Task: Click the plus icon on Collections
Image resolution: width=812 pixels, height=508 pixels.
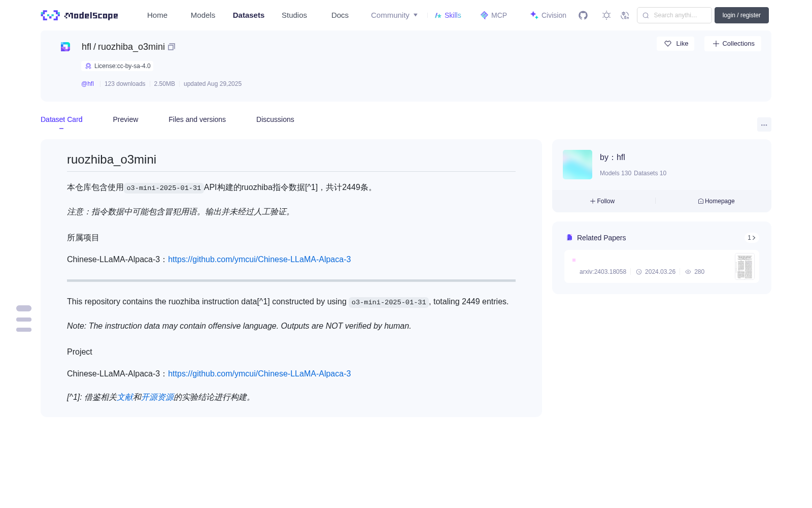Action: pos(716,44)
